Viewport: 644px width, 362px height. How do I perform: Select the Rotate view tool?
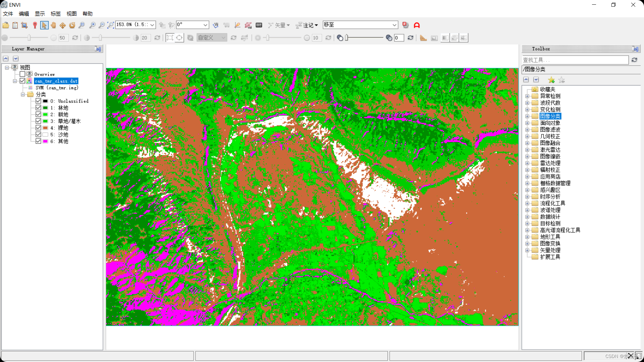pos(72,25)
